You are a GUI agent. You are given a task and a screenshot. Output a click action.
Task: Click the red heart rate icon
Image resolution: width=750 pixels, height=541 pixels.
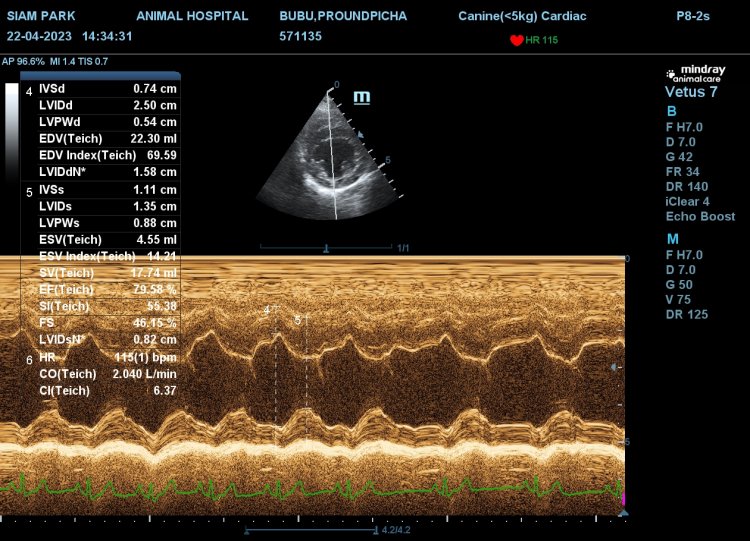click(516, 40)
